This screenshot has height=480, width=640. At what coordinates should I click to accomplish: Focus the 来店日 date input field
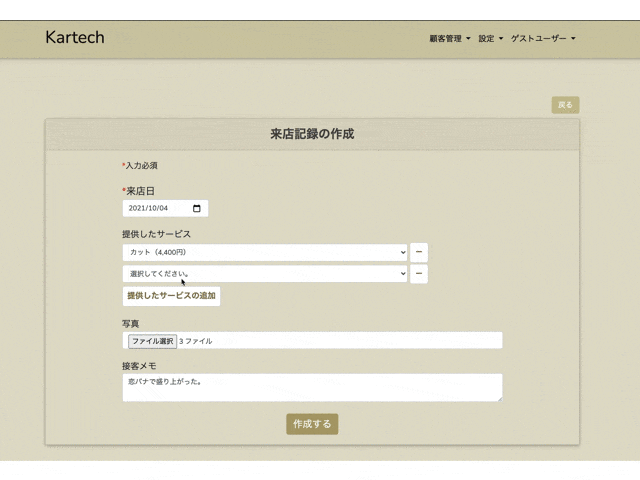(165, 209)
